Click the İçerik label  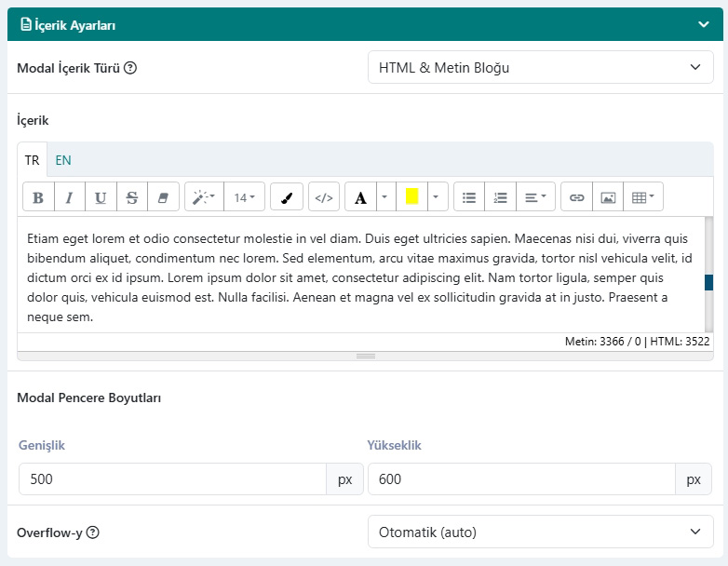coord(33,120)
